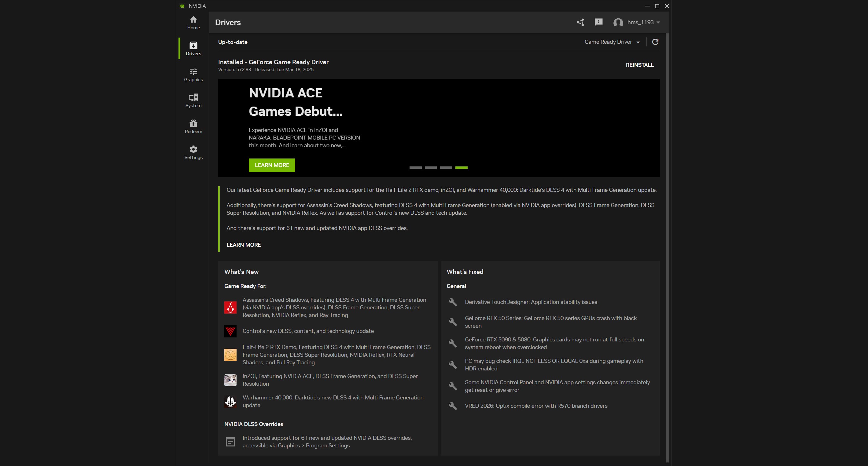Click the Half-Life 2 RTX lambda icon

tap(230, 355)
